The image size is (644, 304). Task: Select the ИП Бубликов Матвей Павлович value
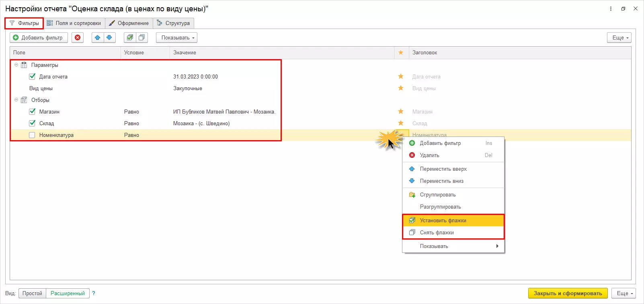point(224,112)
